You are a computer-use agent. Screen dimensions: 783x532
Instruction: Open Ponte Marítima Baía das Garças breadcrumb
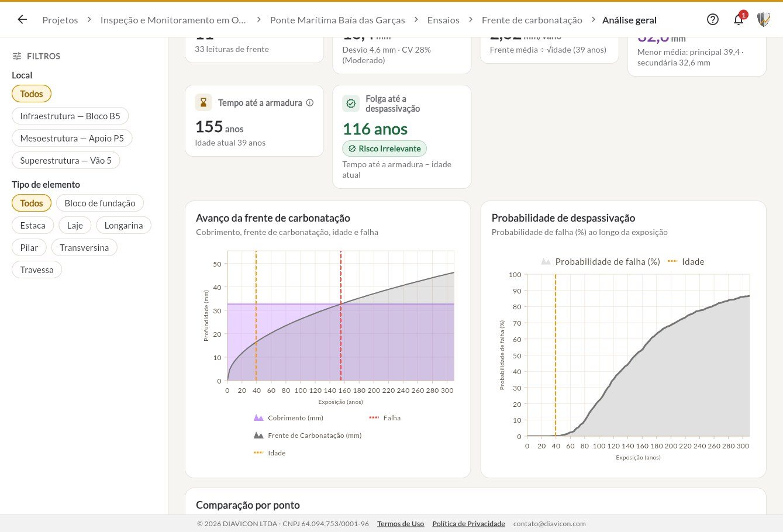[x=337, y=20]
